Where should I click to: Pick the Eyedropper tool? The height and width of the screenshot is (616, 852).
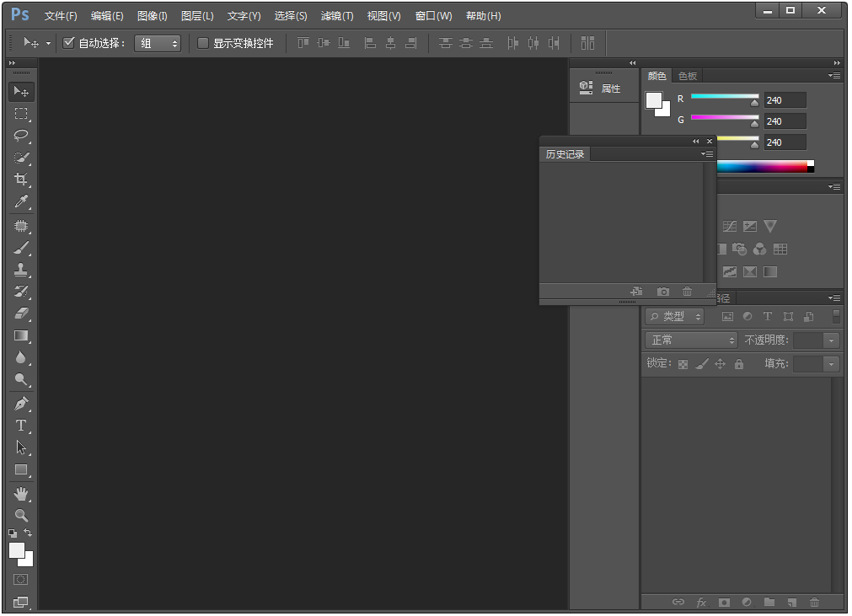point(21,201)
